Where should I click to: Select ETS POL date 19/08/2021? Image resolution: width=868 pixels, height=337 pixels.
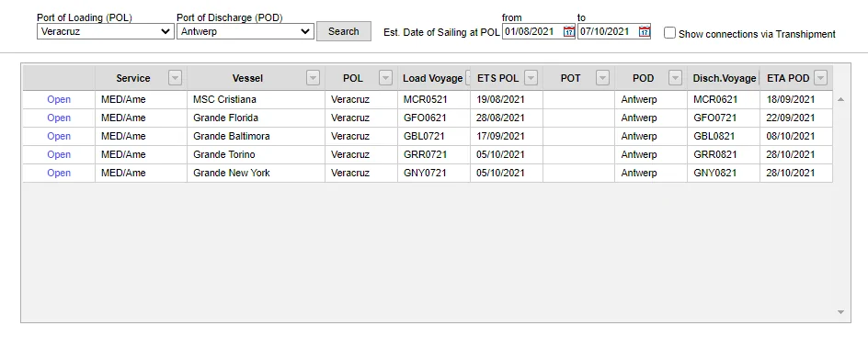click(507, 100)
